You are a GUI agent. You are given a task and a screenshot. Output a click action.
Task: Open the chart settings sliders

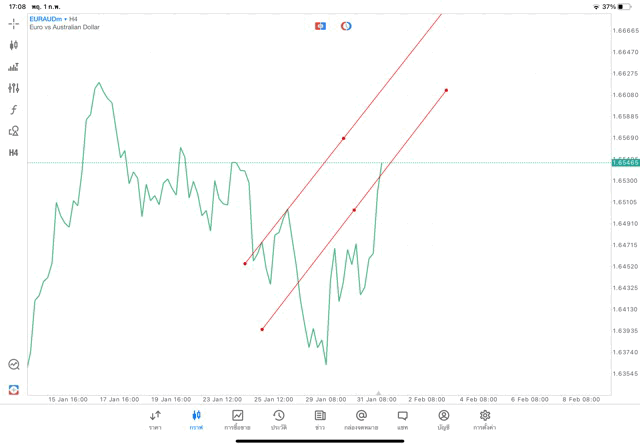14,88
